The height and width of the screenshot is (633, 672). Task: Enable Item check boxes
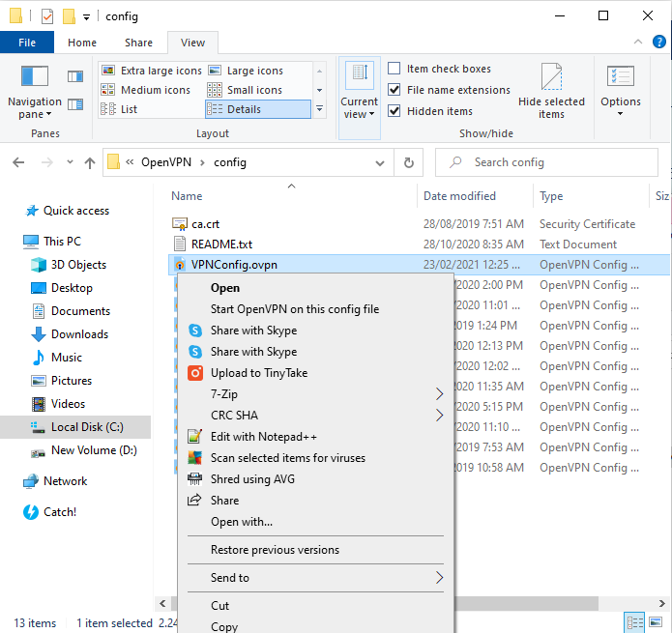tap(394, 69)
